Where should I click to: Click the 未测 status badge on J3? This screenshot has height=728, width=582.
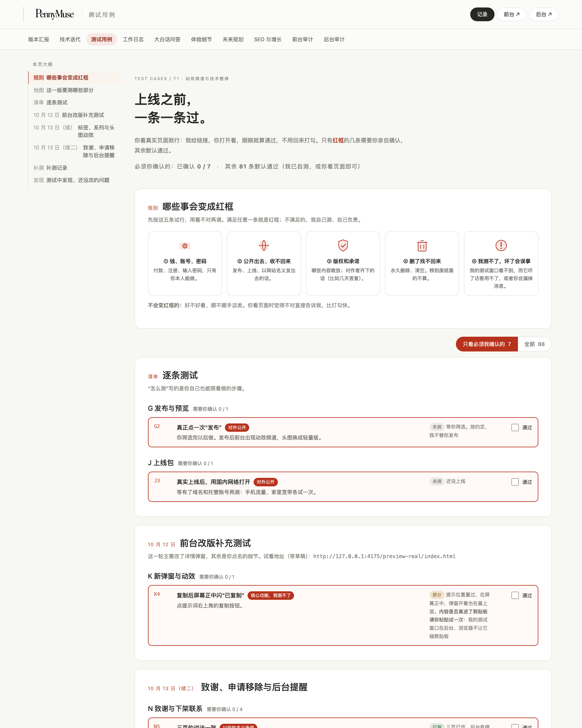(x=436, y=481)
